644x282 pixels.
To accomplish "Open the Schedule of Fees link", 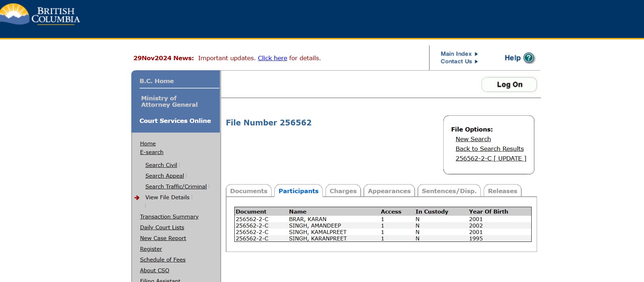I will click(162, 260).
